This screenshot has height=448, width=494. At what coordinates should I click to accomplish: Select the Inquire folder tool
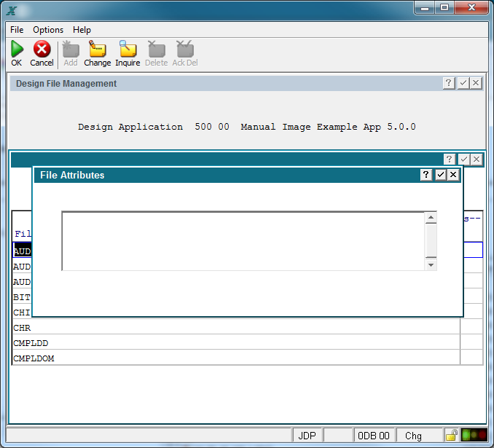tap(128, 49)
